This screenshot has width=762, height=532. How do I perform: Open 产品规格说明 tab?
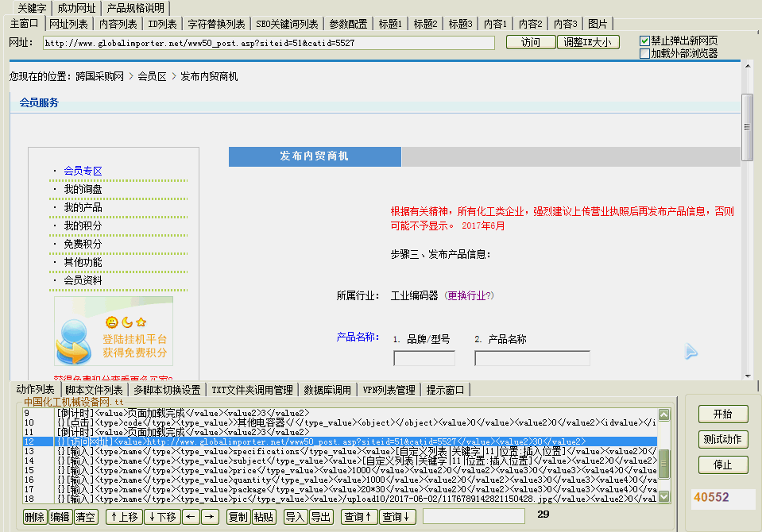pos(136,8)
